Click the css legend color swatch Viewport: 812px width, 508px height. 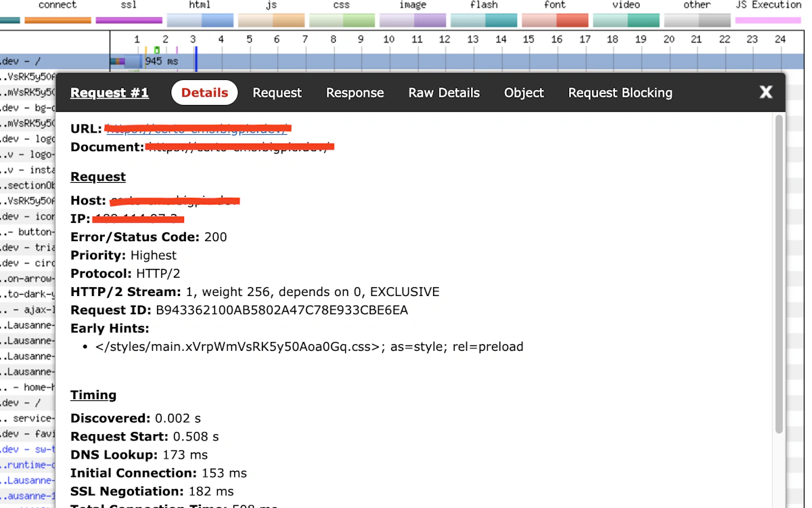click(342, 20)
